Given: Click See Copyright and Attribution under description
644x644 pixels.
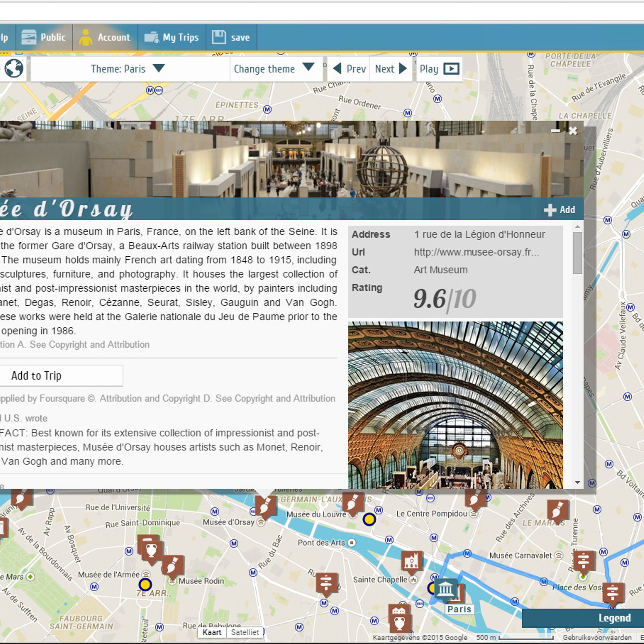Looking at the screenshot, I should tap(89, 345).
